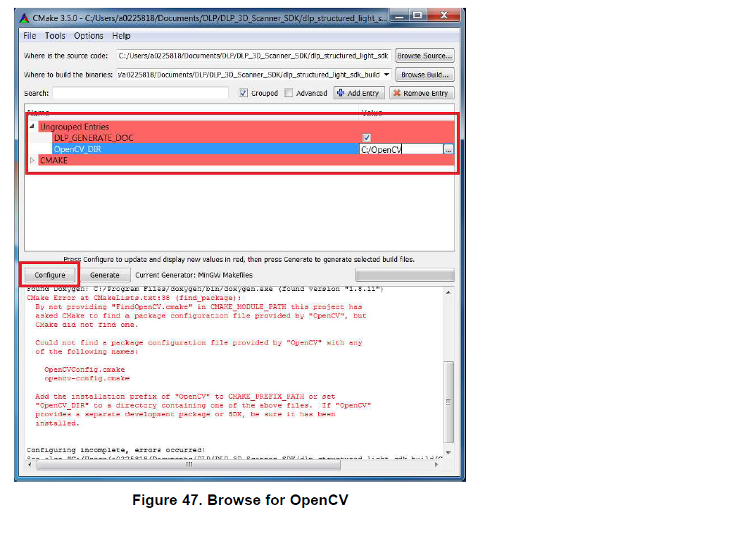Image resolution: width=756 pixels, height=536 pixels.
Task: Click the red X icon on Remove Entry
Action: tap(396, 93)
